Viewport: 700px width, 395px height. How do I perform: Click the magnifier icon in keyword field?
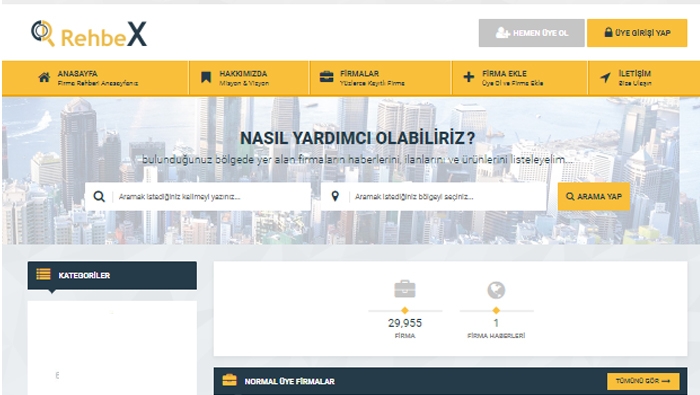pos(99,196)
